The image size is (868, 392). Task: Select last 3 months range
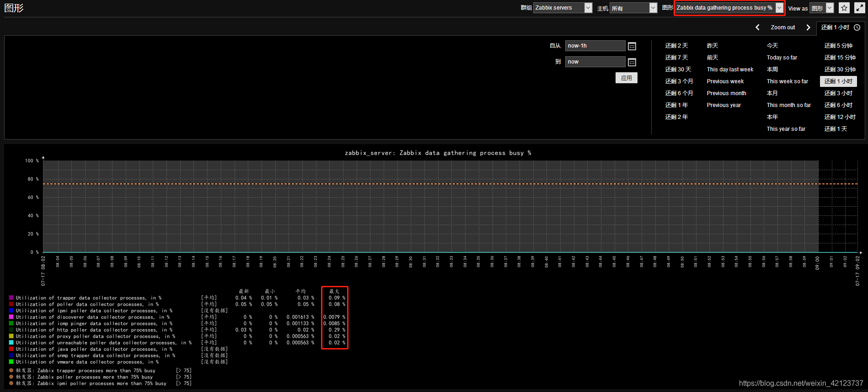pyautogui.click(x=679, y=81)
